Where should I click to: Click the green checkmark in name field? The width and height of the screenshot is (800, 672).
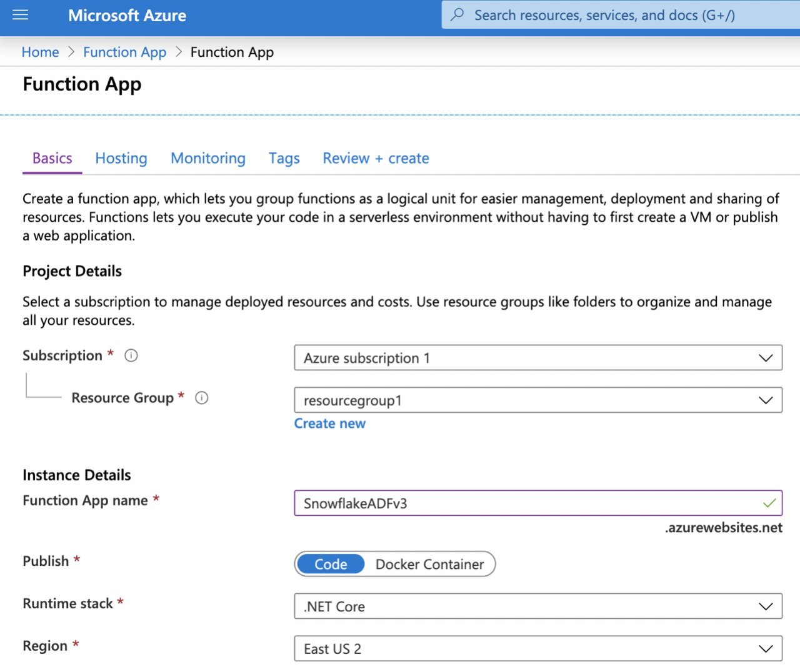click(x=769, y=503)
